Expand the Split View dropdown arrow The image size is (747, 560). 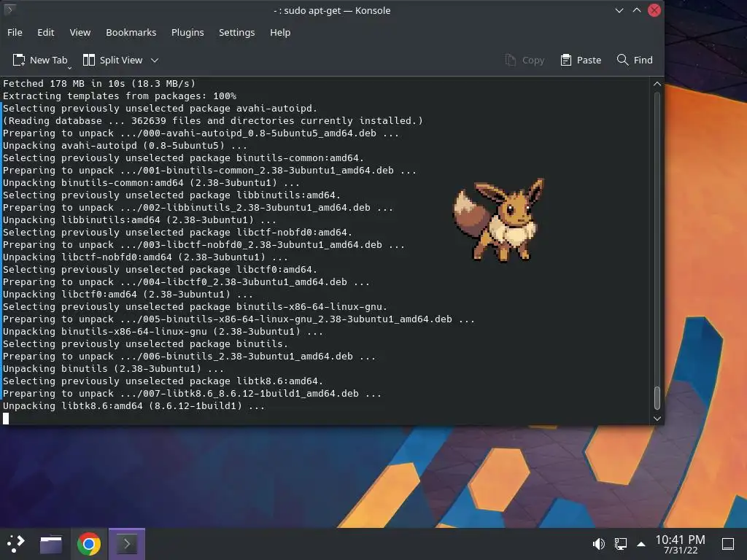tap(155, 61)
